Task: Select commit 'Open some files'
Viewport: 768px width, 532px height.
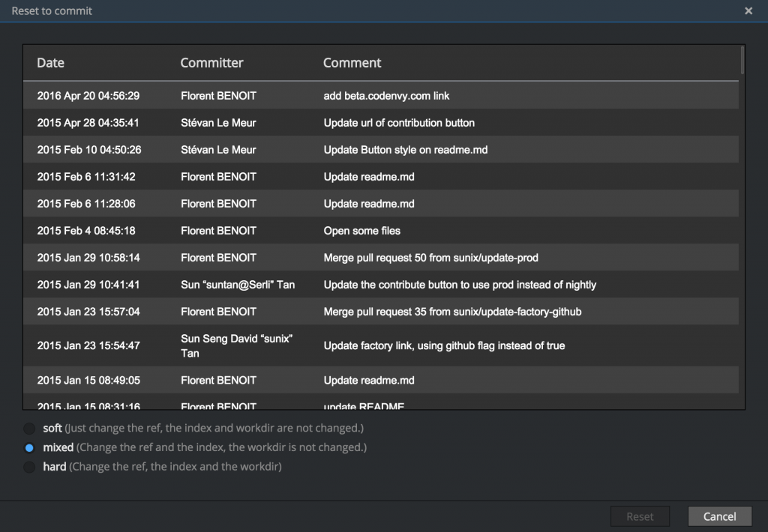Action: (361, 231)
